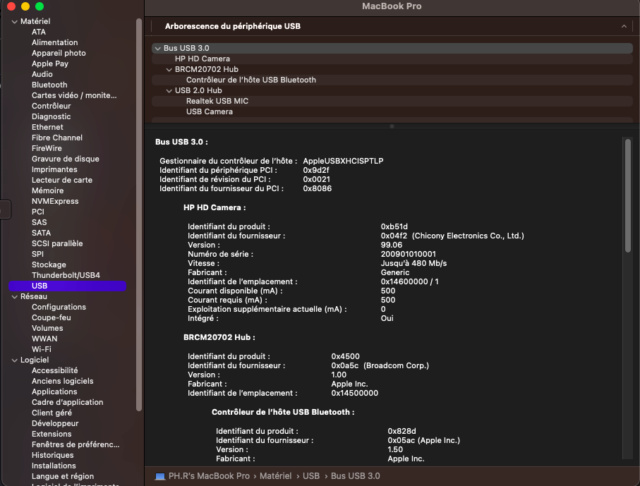Click Bus USB 3.0 in path bar
The image size is (640, 486).
355,477
